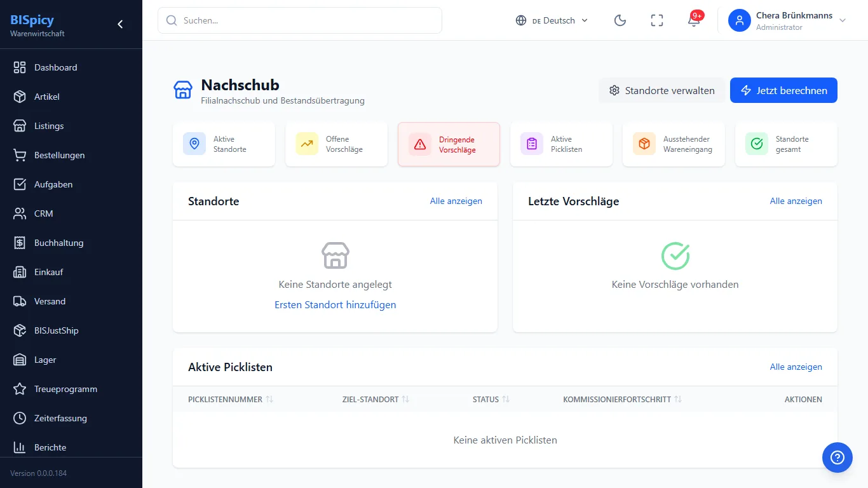Click the Versand truck icon
868x488 pixels.
coord(20,301)
